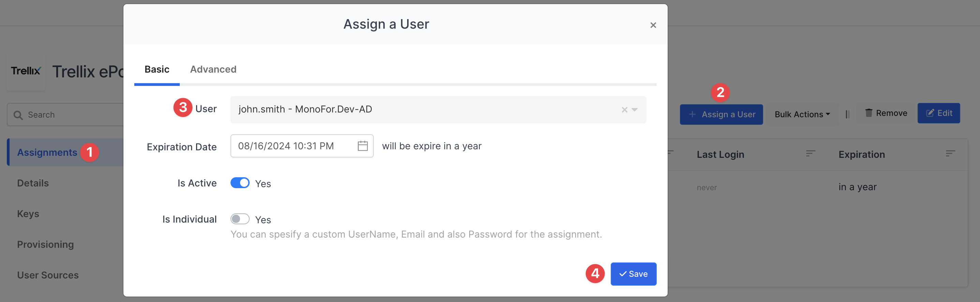Open the Provisioning sidebar section

[x=45, y=245]
